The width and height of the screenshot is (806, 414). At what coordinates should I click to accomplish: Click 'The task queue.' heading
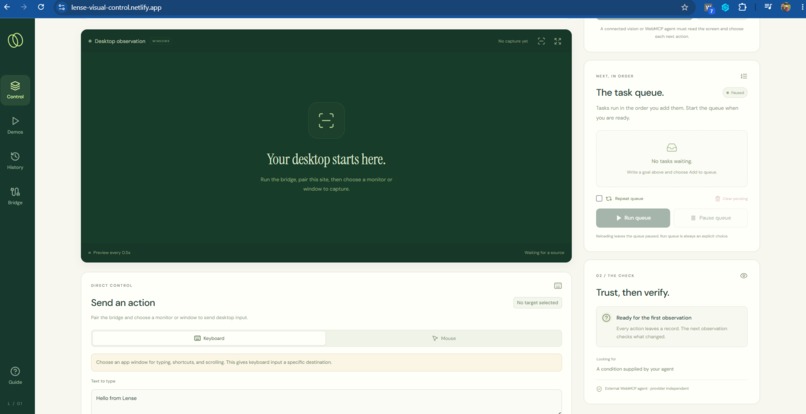(x=630, y=93)
